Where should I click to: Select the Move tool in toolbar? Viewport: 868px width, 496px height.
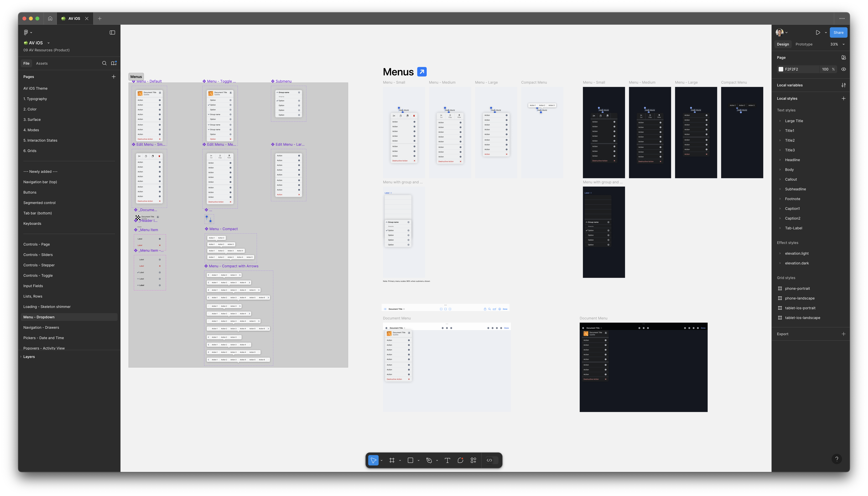coord(373,460)
